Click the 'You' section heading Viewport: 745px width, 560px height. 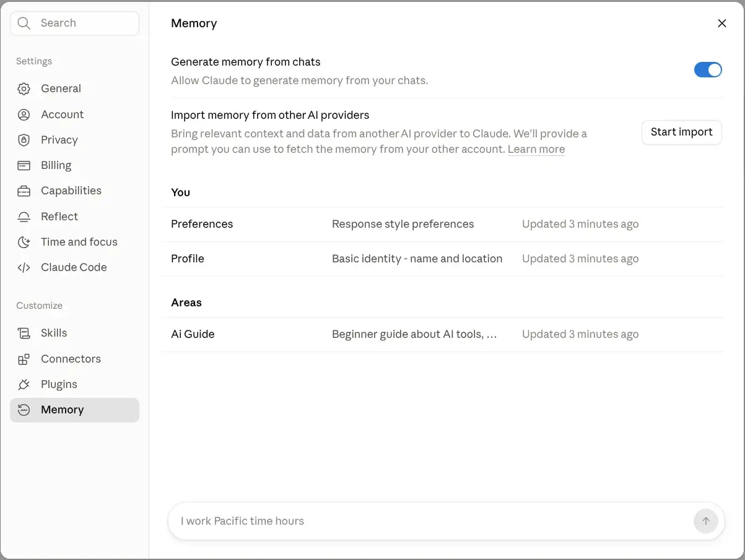(x=180, y=192)
